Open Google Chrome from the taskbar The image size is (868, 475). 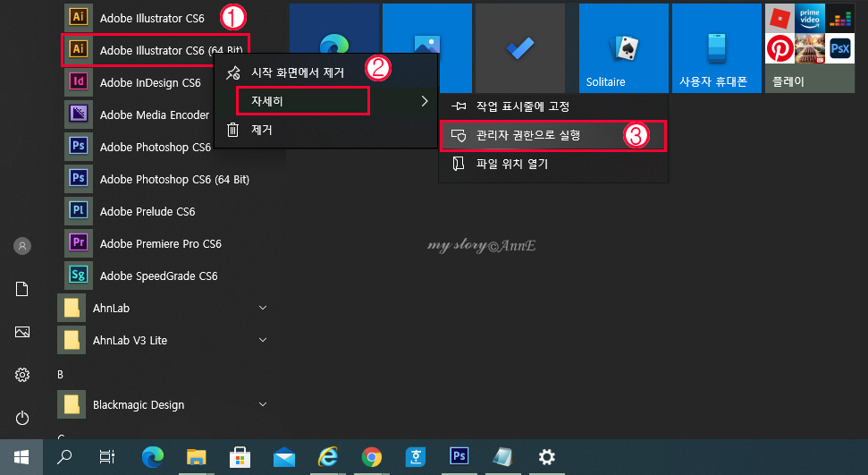(x=372, y=457)
